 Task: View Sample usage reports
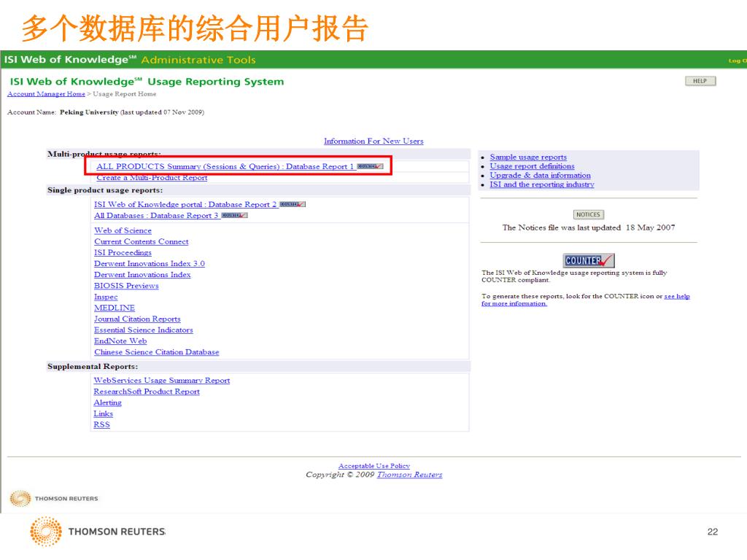tap(528, 157)
